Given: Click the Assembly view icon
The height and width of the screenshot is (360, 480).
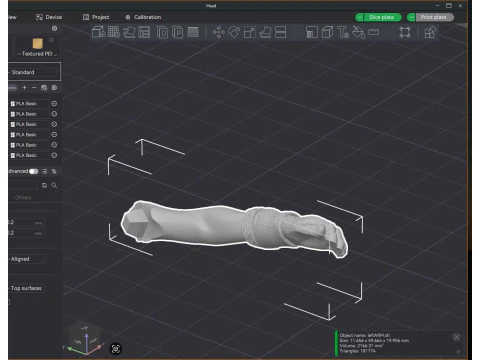Looking at the screenshot, I should point(405,32).
